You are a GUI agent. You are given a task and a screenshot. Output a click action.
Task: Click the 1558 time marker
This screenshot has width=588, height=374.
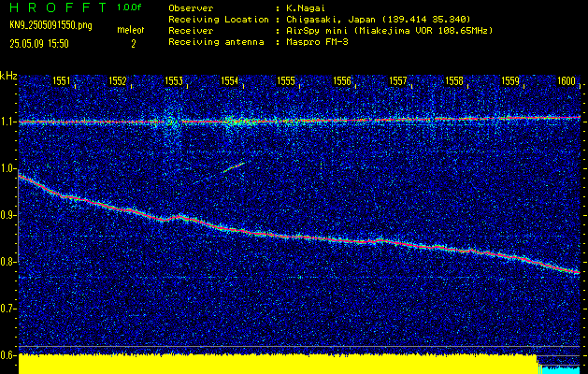(453, 81)
